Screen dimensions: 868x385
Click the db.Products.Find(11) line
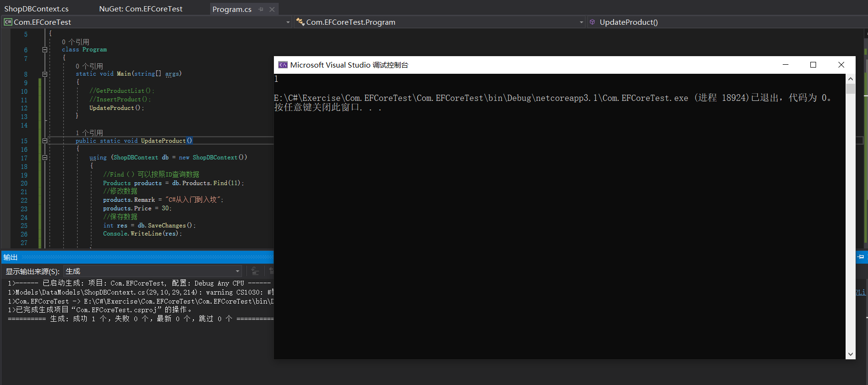tap(173, 183)
